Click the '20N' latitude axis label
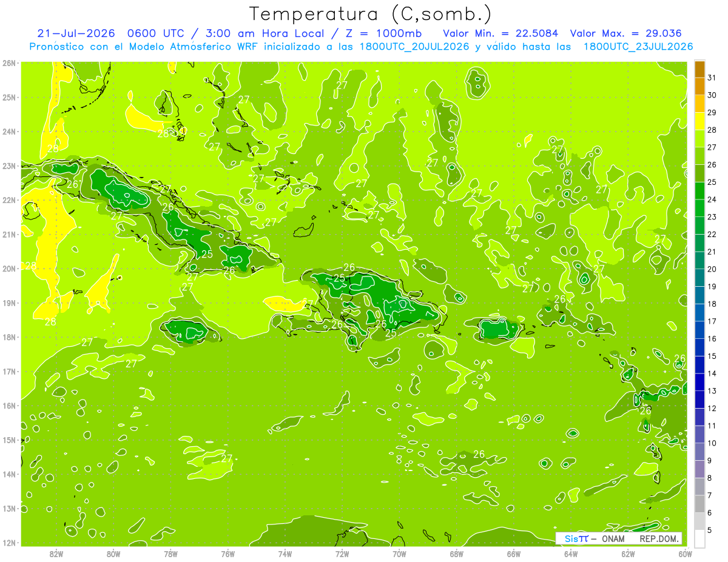Viewport: 728px width, 562px height. pyautogui.click(x=9, y=269)
